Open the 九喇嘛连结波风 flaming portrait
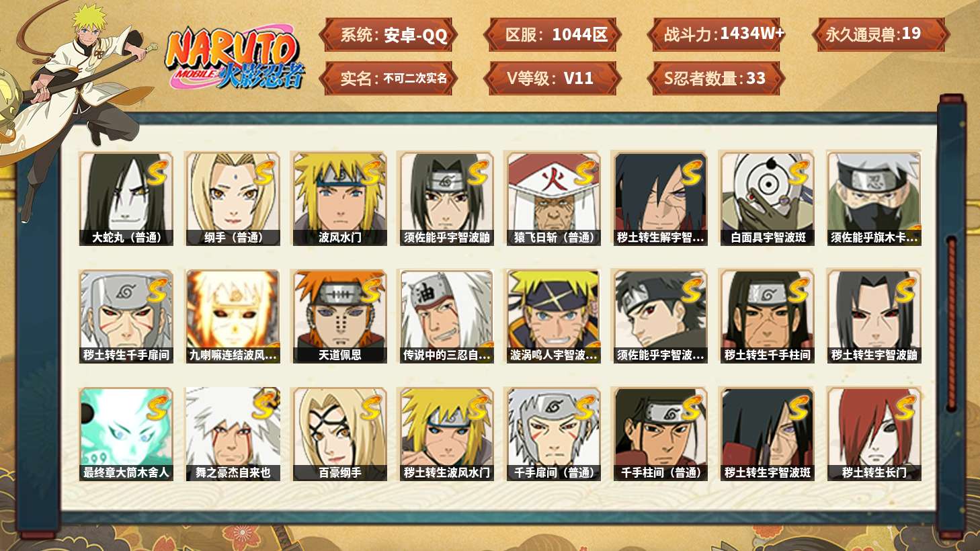Viewport: 980px width, 551px height. click(x=233, y=316)
